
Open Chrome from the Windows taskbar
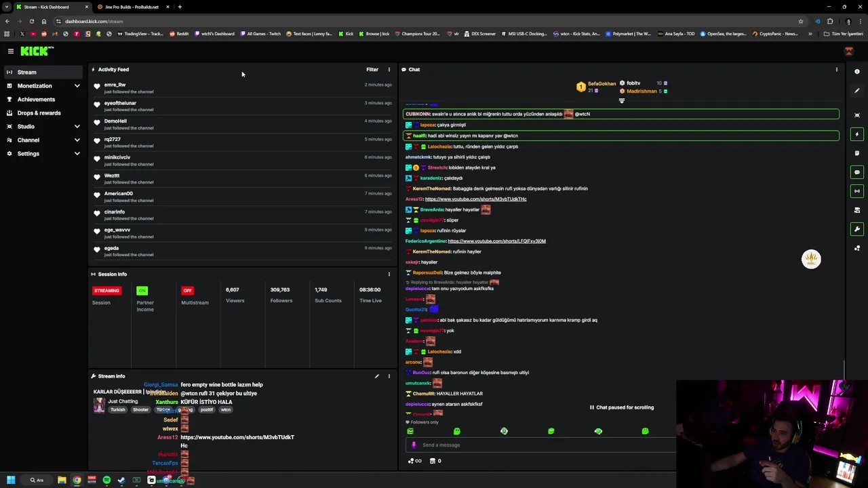(77, 480)
